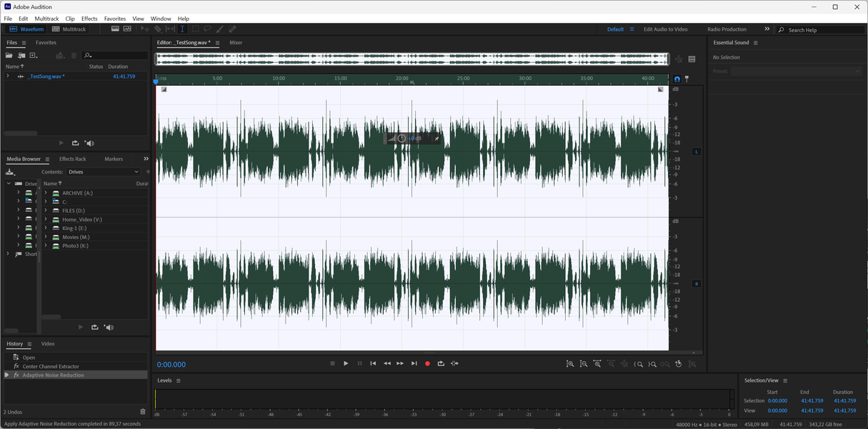Expand the _TestSong.wav file entry

(8, 76)
